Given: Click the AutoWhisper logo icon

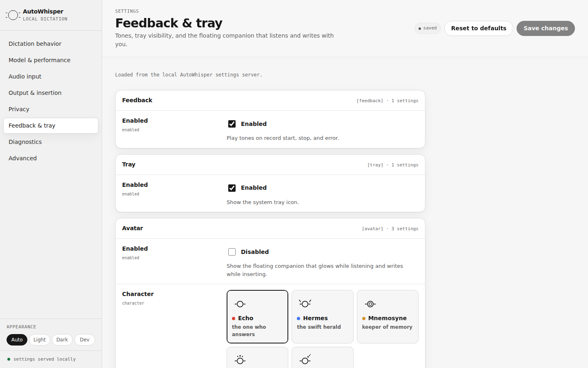Looking at the screenshot, I should (13, 15).
